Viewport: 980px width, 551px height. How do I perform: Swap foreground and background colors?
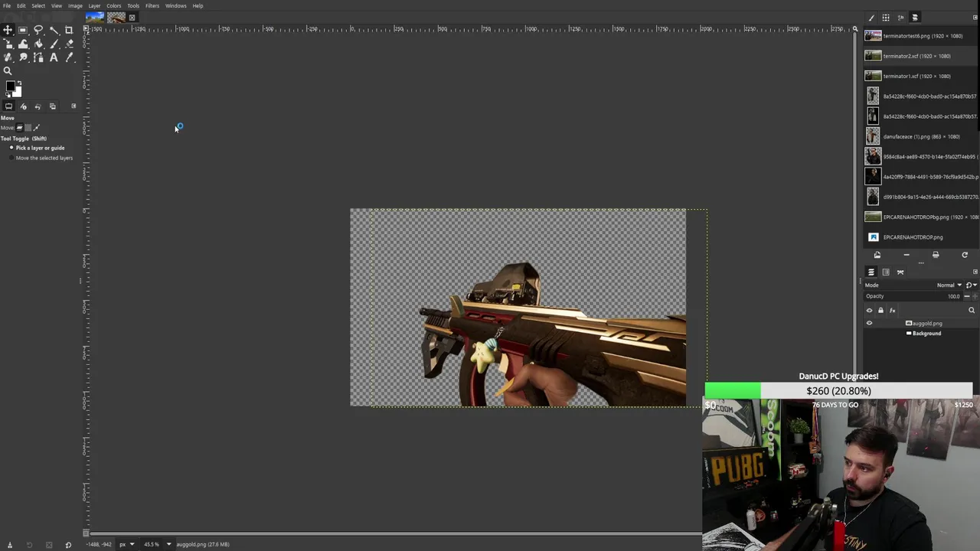pyautogui.click(x=19, y=83)
